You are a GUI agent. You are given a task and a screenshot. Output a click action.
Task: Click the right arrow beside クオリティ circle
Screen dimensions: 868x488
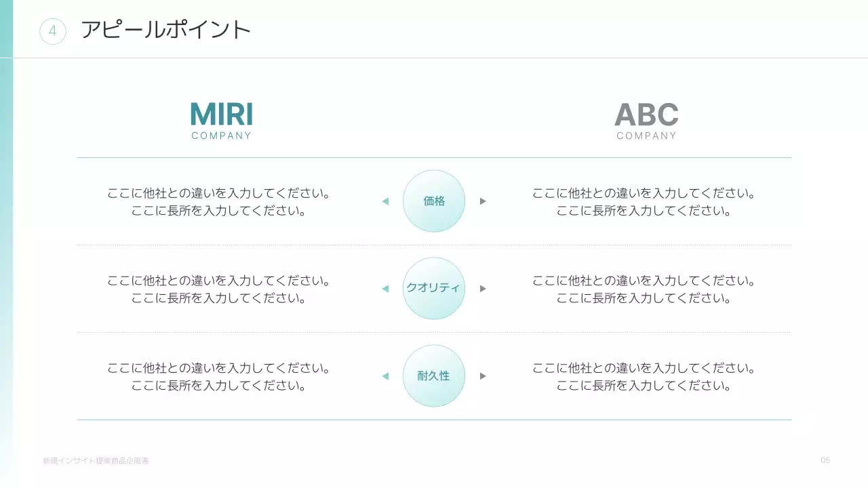[x=483, y=289]
